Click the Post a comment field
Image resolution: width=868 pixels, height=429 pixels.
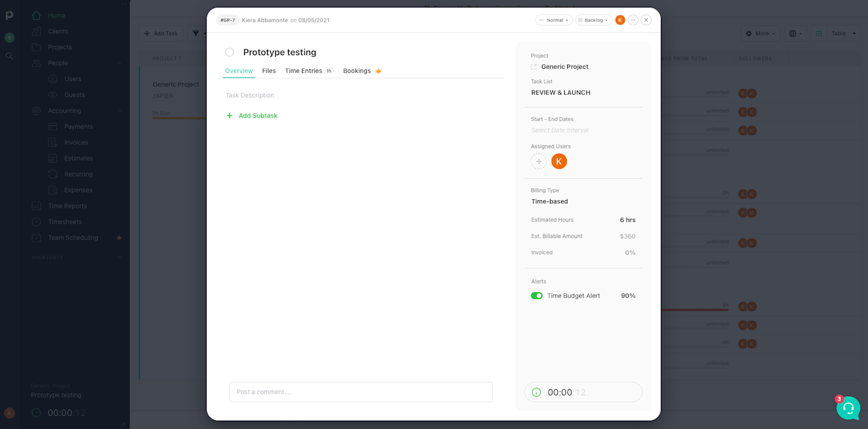361,392
